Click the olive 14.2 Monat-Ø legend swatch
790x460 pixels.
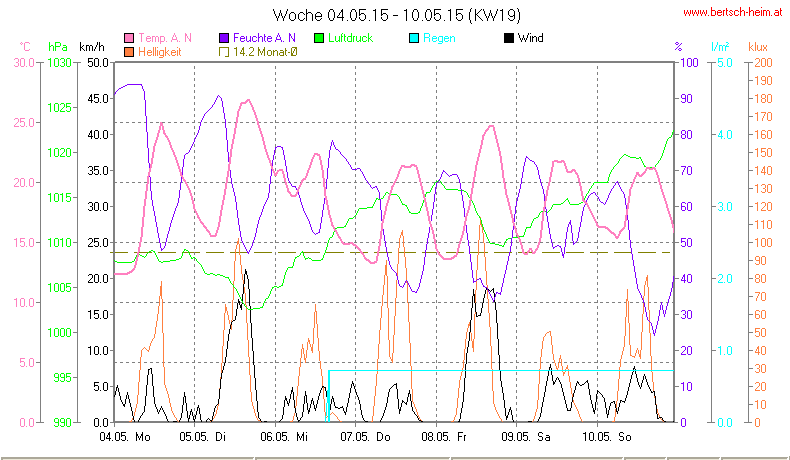[x=224, y=52]
